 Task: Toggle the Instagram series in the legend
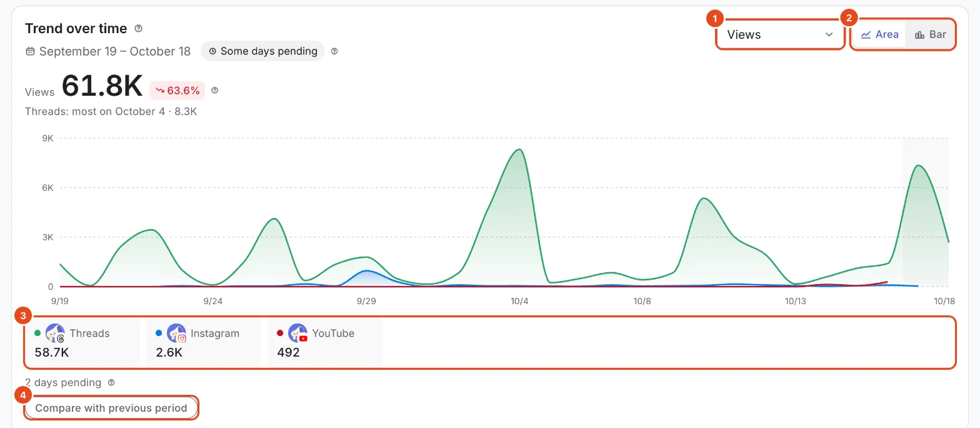[x=203, y=342]
